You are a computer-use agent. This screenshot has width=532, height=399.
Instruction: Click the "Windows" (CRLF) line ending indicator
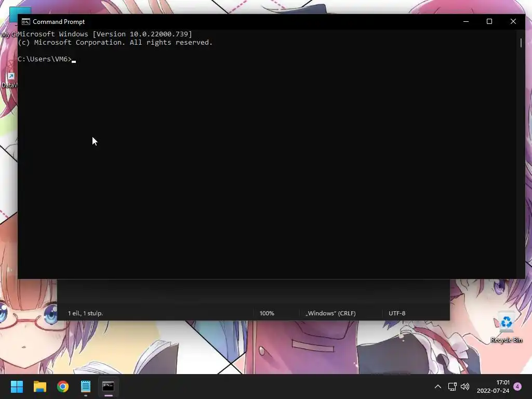point(330,313)
